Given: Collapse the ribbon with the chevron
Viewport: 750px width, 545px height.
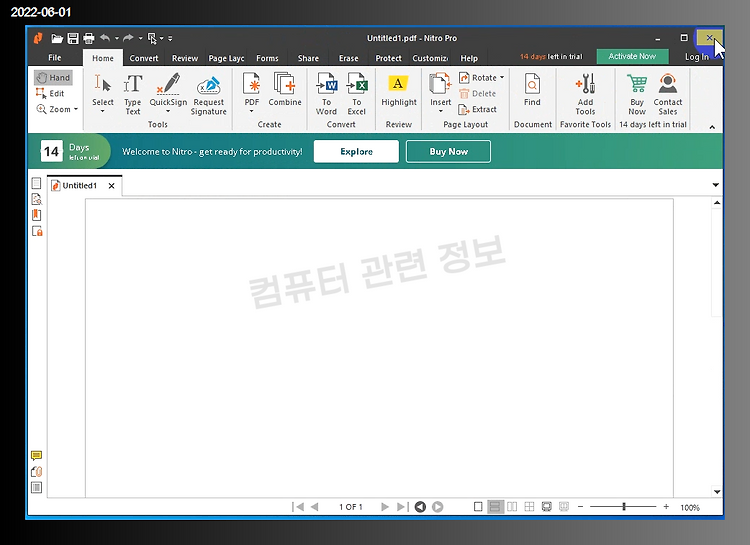Looking at the screenshot, I should tap(712, 127).
